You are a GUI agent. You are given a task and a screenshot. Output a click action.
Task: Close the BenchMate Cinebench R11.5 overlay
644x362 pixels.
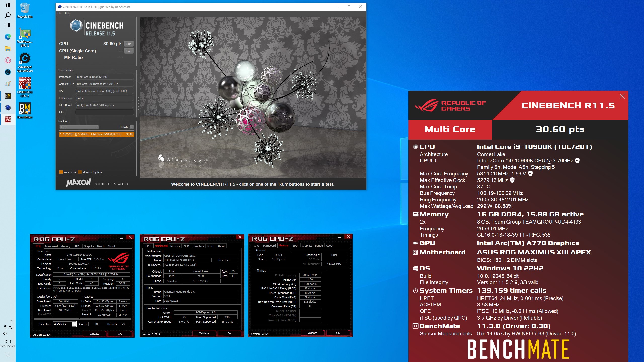[622, 96]
